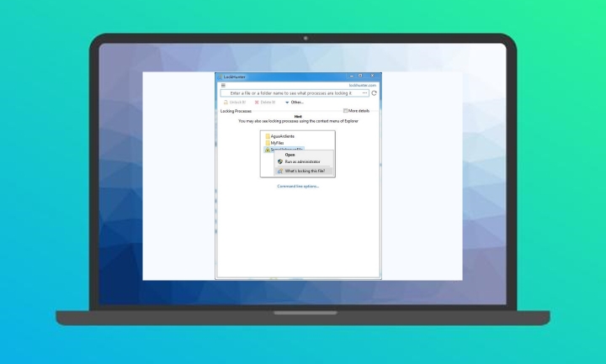Enable the More details checkbox
Screen dimensions: 606x364
pyautogui.click(x=345, y=111)
